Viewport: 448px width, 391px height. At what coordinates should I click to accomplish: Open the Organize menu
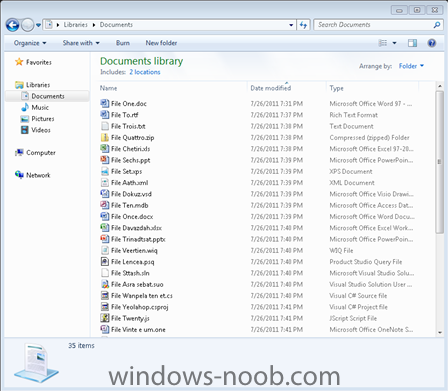(x=30, y=43)
